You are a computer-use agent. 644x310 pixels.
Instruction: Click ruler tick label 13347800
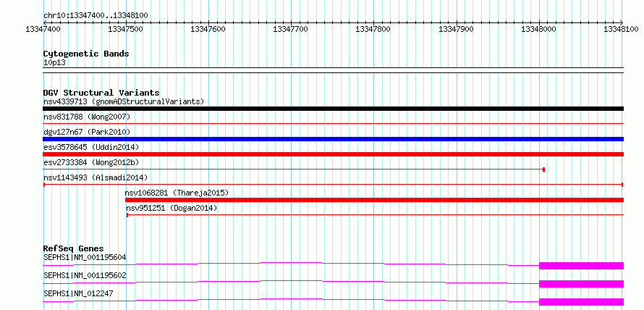click(374, 29)
